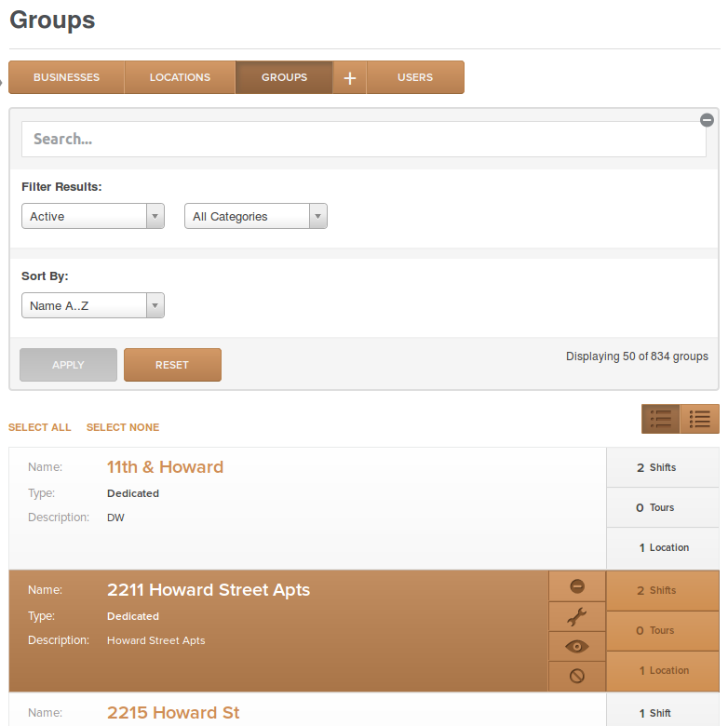The height and width of the screenshot is (726, 728).
Task: Open the Active status filter dropdown
Action: (x=93, y=216)
